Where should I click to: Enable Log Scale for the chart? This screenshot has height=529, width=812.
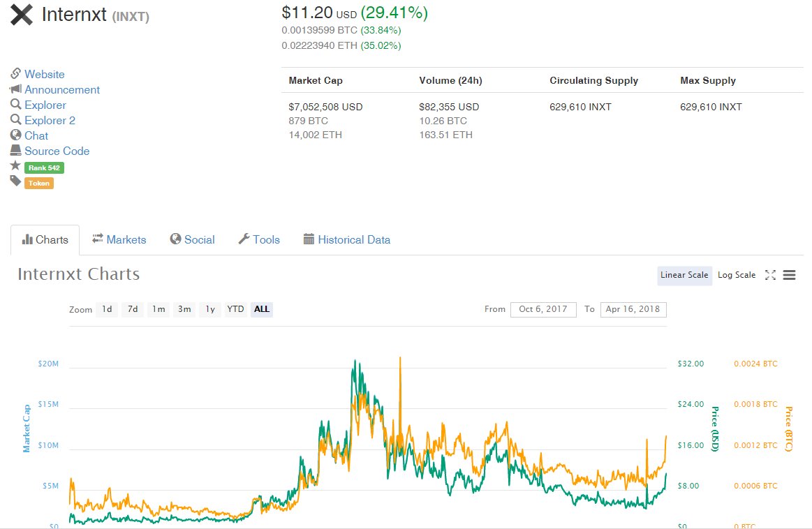pos(736,275)
